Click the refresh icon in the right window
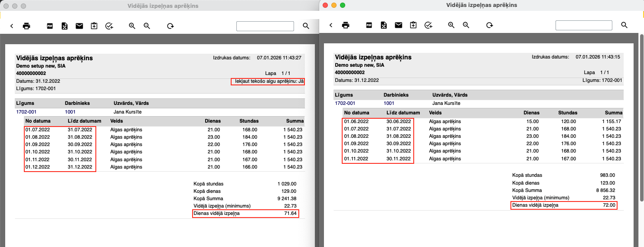Screen dimensions: 644x247 (490, 25)
